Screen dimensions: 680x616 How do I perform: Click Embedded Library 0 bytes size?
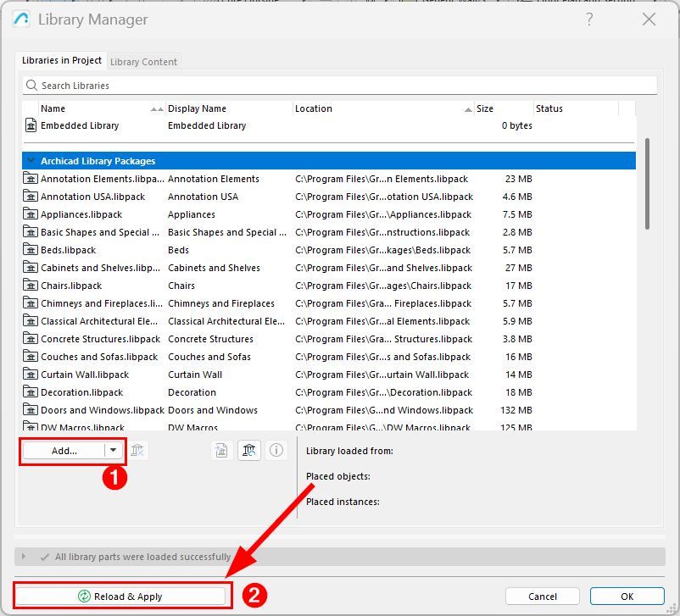[517, 125]
